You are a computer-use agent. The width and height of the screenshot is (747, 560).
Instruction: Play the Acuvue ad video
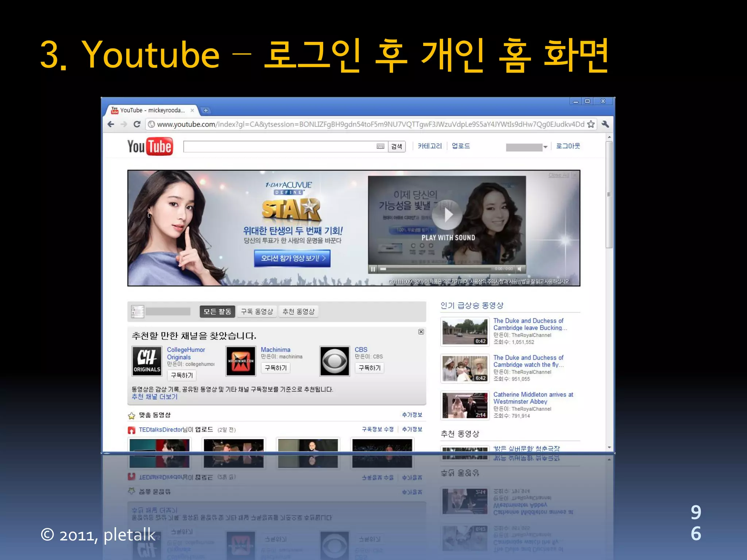(x=447, y=215)
